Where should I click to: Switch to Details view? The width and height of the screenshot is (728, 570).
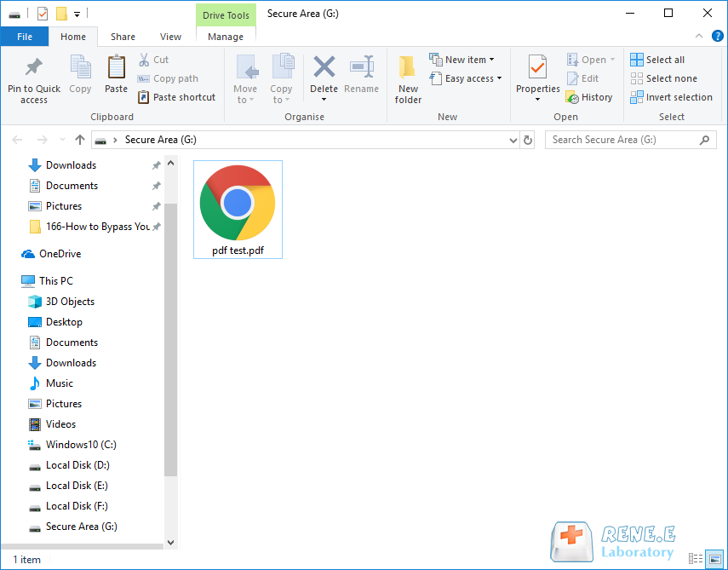(695, 558)
